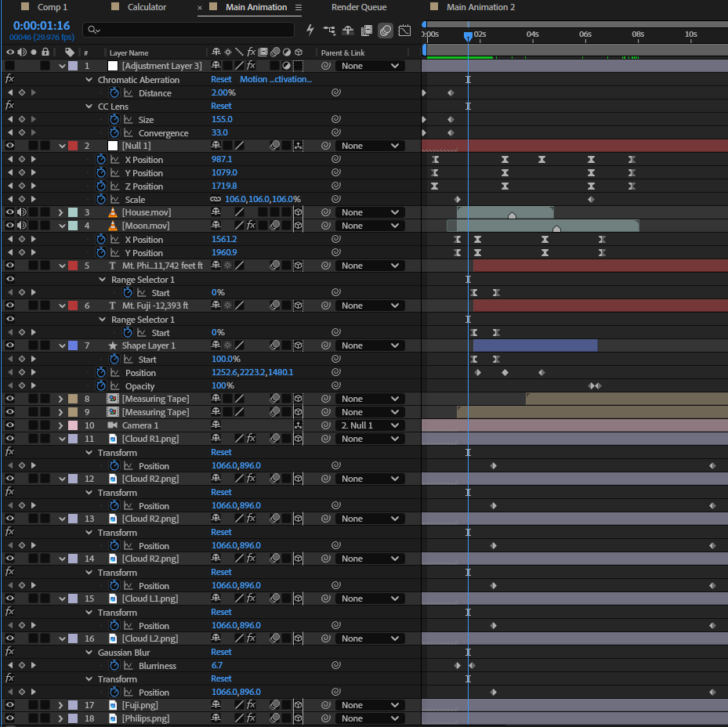728x727 pixels.
Task: Toggle Live Update lightning icon
Action: [x=310, y=31]
